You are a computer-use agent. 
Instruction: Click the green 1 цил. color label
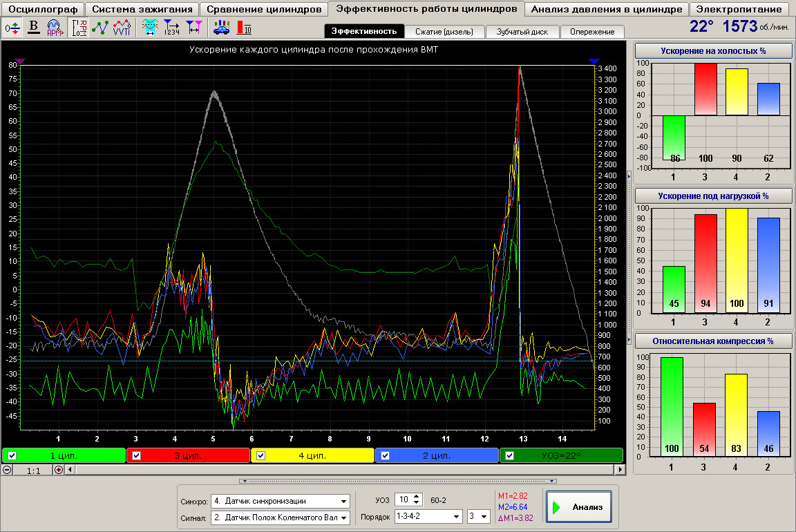[x=64, y=455]
